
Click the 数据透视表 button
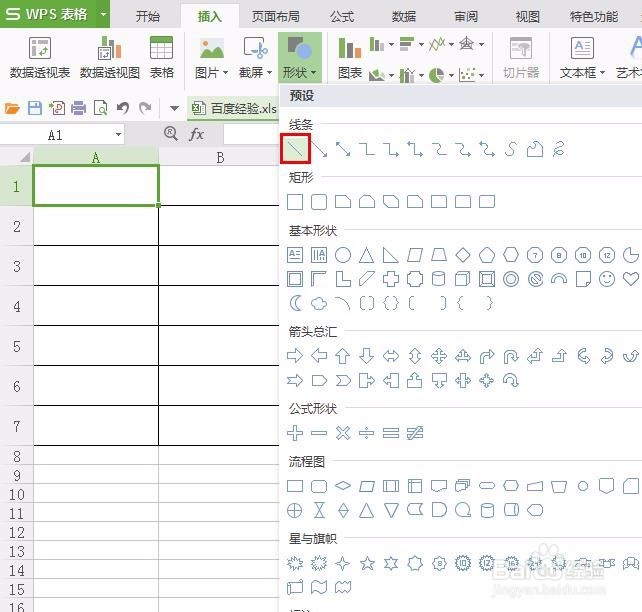tap(40, 58)
